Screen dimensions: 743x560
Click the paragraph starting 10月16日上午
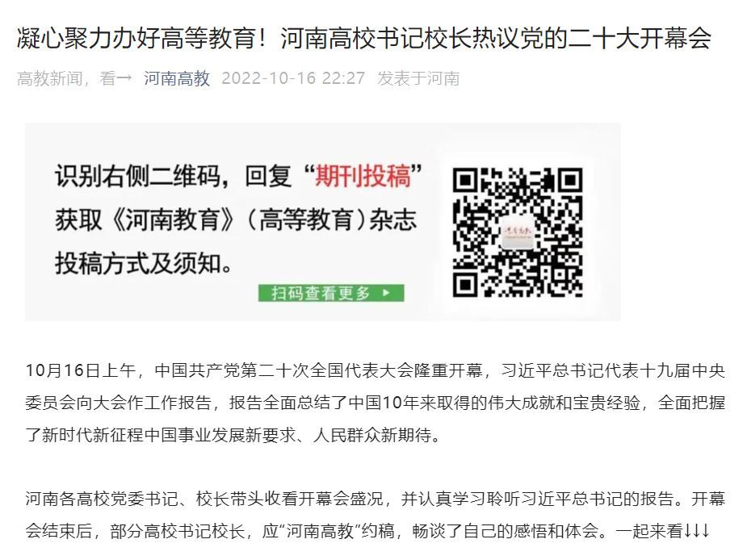pos(376,403)
